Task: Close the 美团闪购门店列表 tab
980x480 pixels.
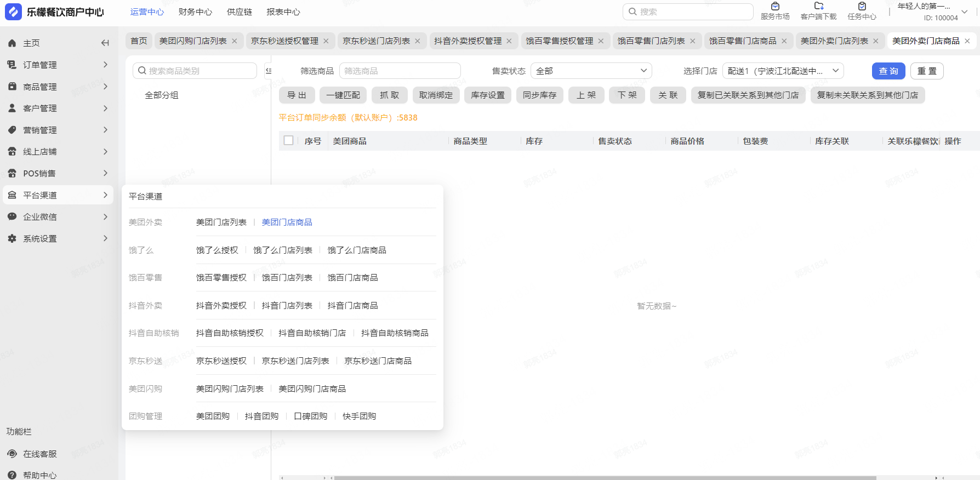Action: pyautogui.click(x=235, y=41)
